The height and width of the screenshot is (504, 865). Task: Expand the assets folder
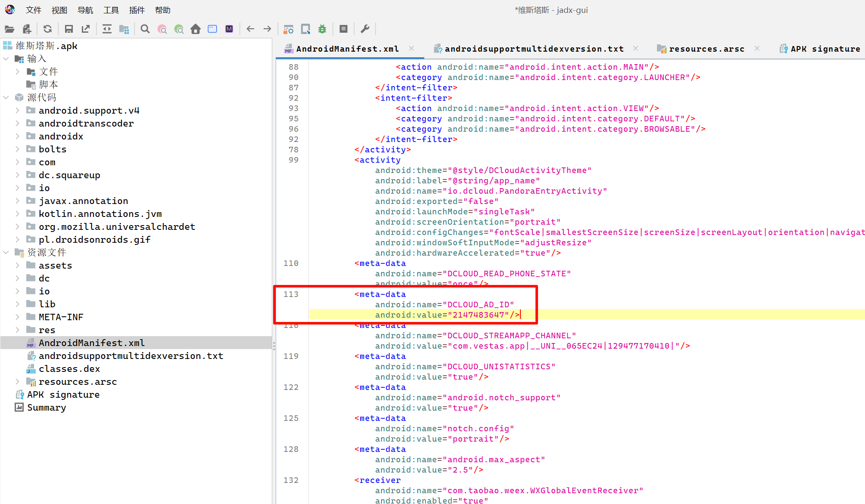click(17, 265)
